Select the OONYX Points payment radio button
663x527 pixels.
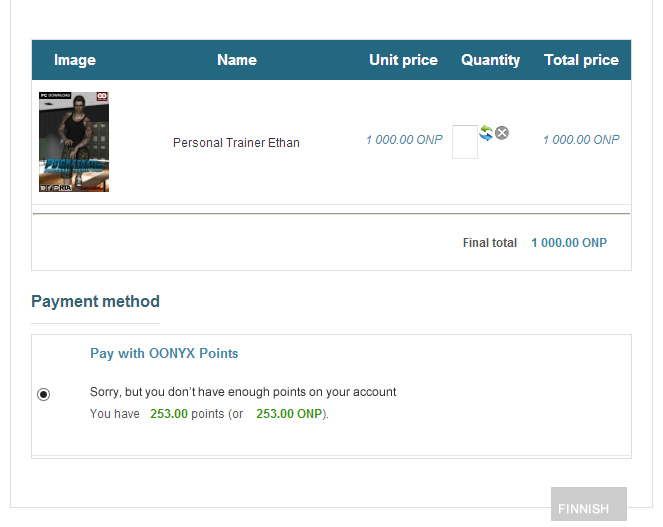click(44, 395)
